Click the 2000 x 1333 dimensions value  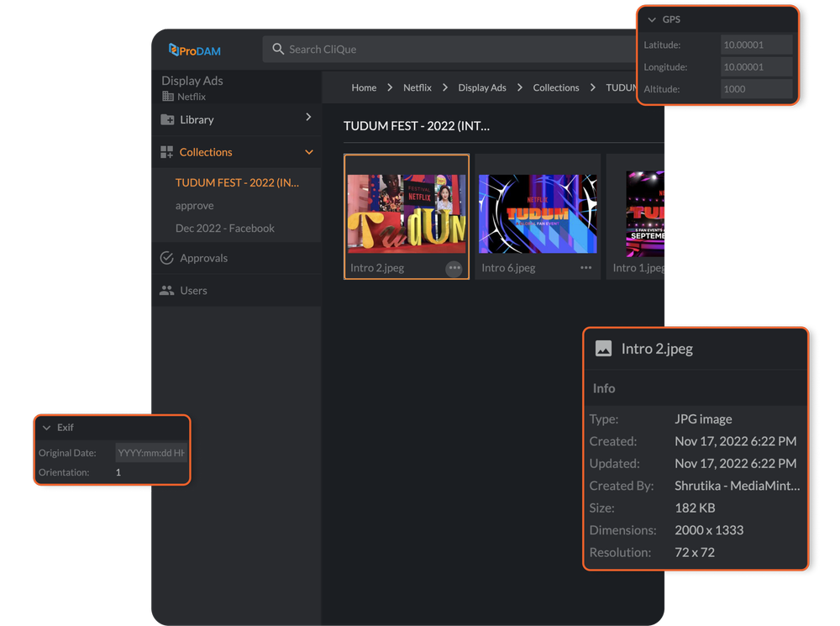(709, 530)
